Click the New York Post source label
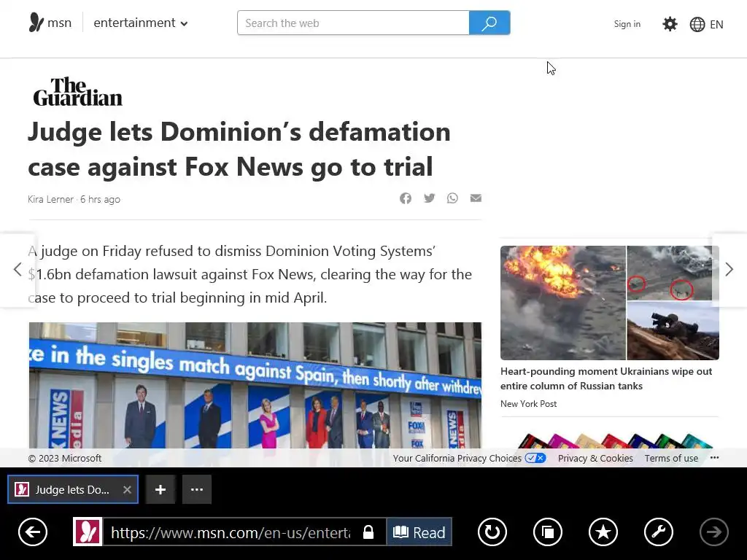The height and width of the screenshot is (560, 747). pyautogui.click(x=528, y=404)
